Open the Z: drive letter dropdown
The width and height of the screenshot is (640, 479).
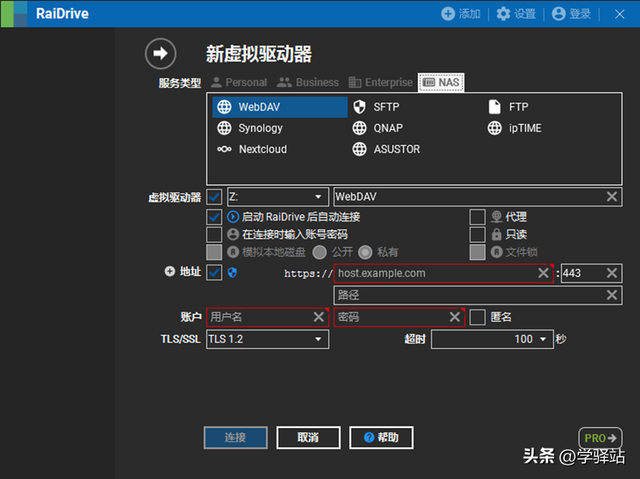[278, 197]
